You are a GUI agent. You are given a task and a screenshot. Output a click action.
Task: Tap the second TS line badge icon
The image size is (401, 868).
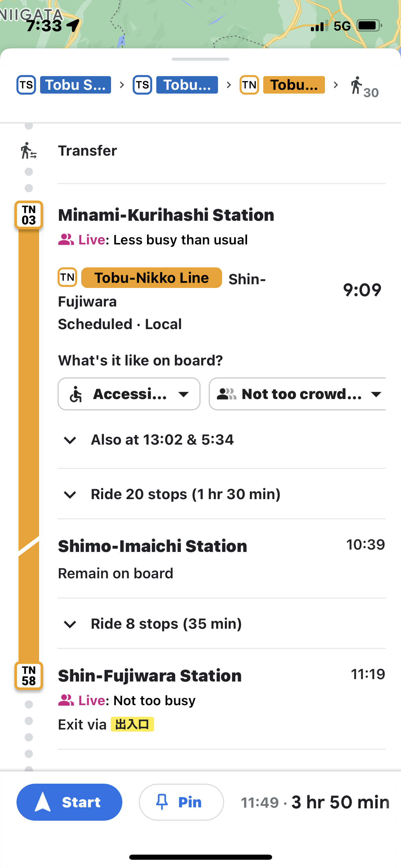[142, 85]
